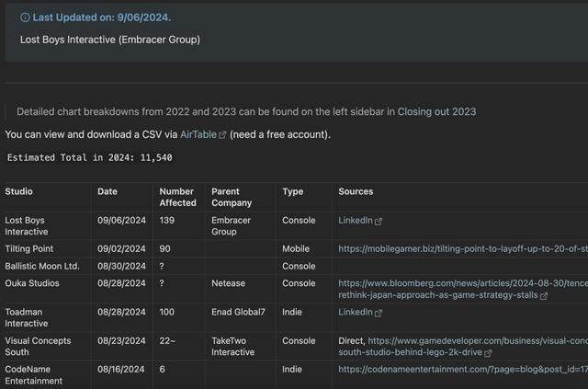
Task: Open gamedeveloper.com Visual Concepts South link
Action: tap(463, 347)
